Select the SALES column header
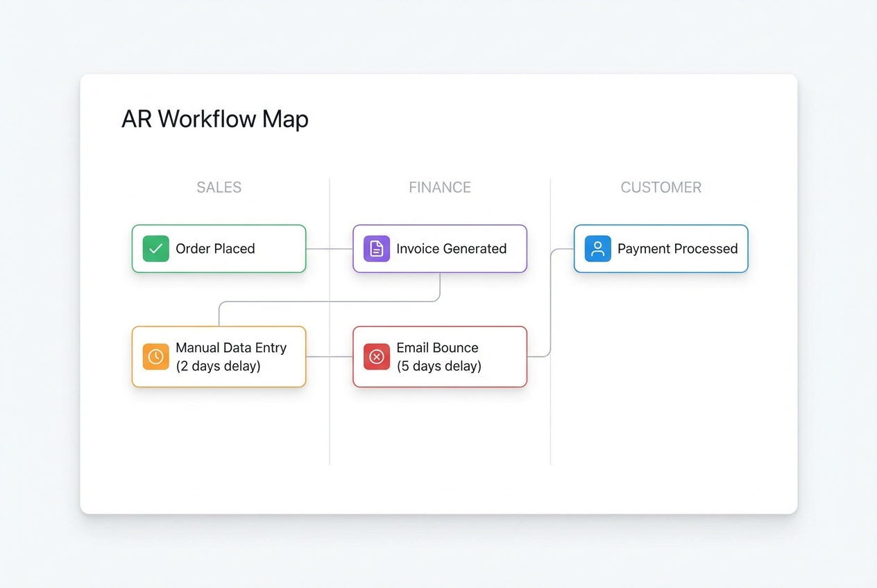 coord(219,187)
